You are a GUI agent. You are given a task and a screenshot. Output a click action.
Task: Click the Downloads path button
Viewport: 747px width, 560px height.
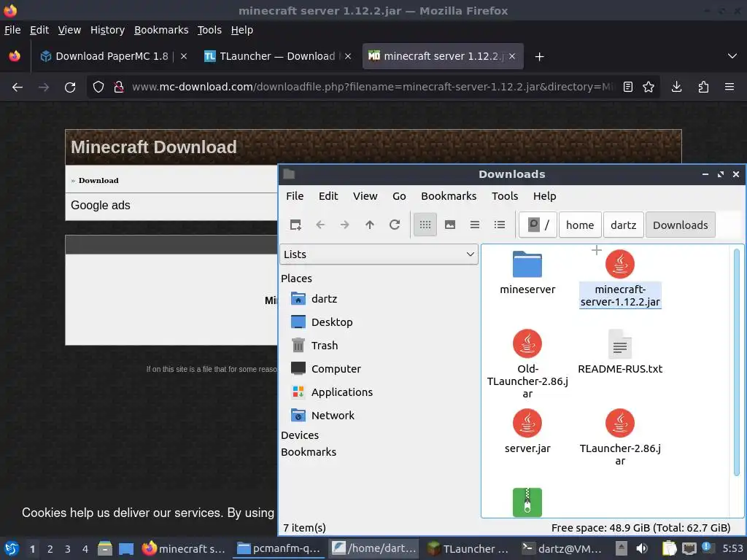coord(681,225)
